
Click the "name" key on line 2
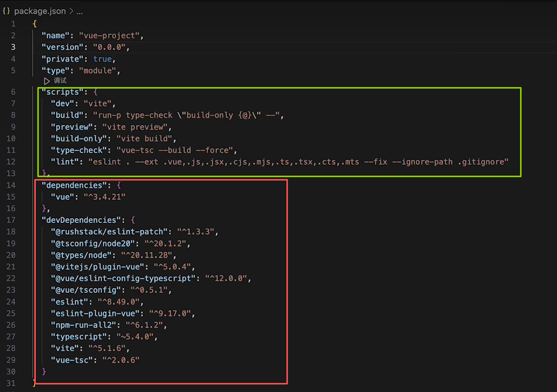55,35
